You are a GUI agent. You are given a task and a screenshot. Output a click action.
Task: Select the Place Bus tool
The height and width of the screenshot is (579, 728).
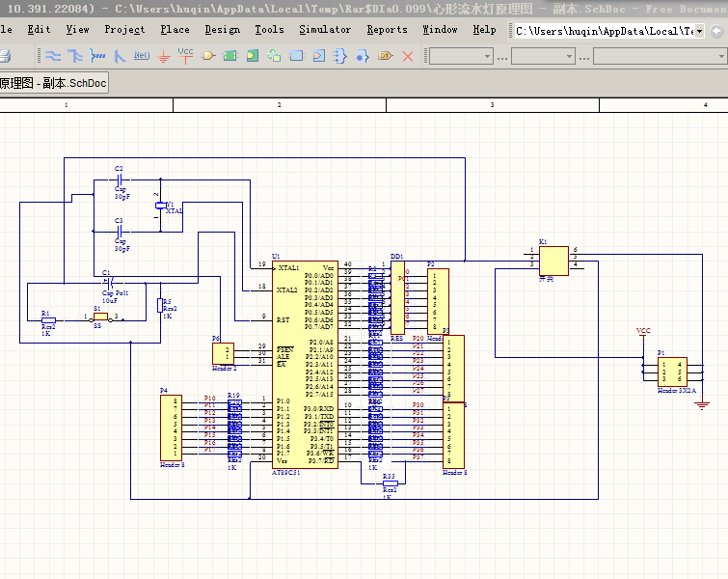75,56
